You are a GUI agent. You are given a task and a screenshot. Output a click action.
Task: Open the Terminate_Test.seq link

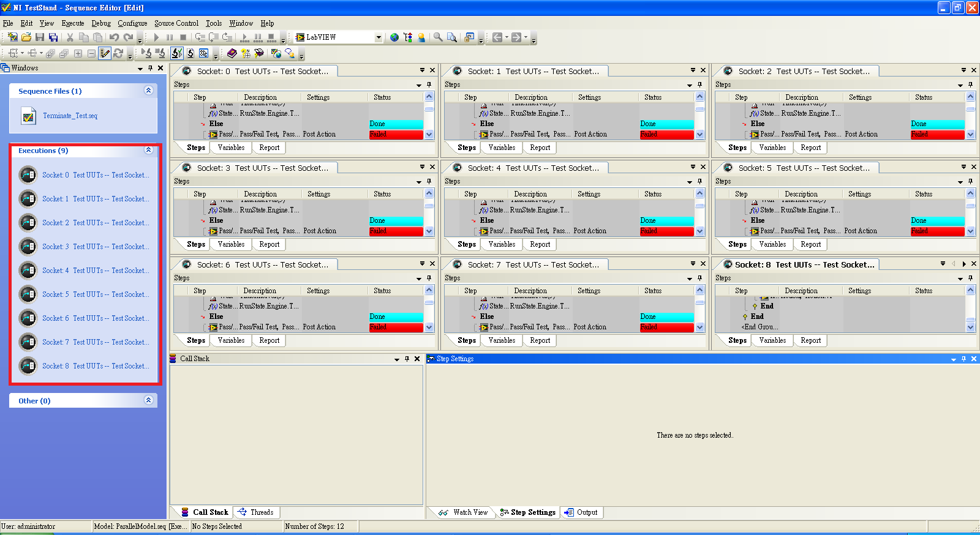70,116
